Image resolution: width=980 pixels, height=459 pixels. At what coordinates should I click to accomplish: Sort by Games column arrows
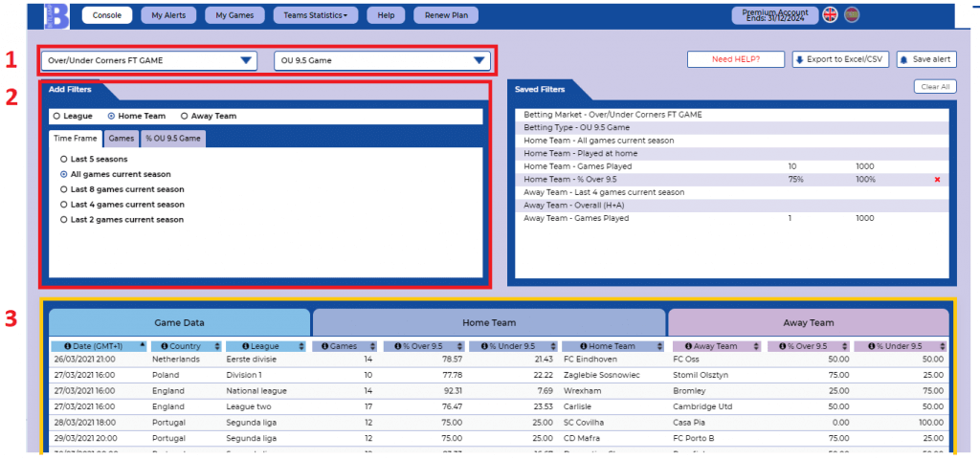[x=372, y=346]
